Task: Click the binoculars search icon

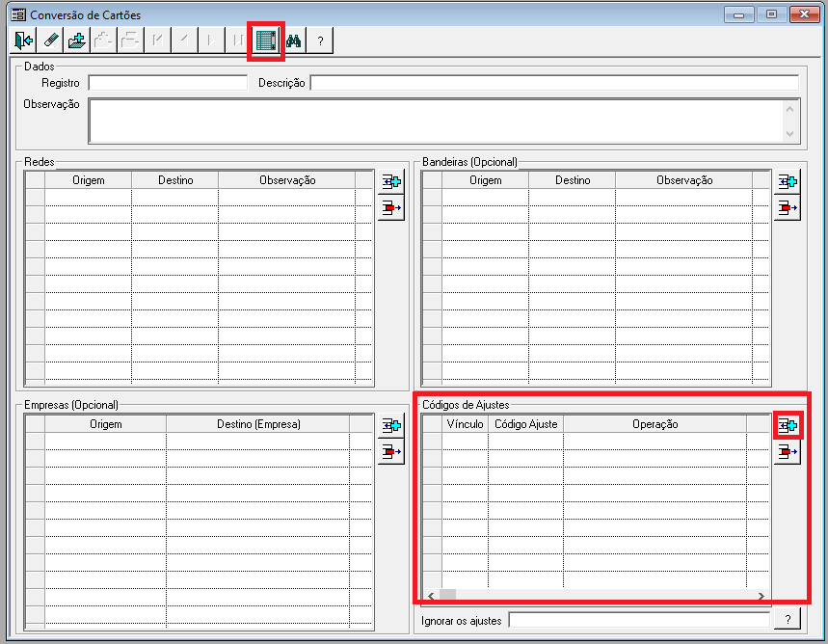Action: click(294, 40)
